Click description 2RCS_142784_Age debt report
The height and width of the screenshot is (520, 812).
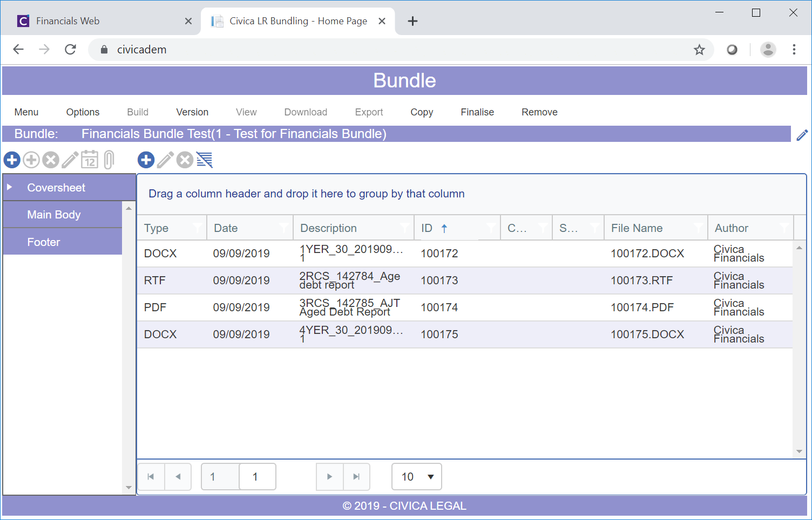point(350,280)
